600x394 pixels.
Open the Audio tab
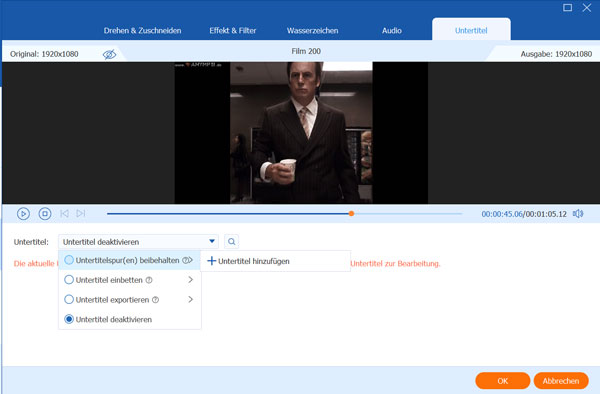pos(392,31)
